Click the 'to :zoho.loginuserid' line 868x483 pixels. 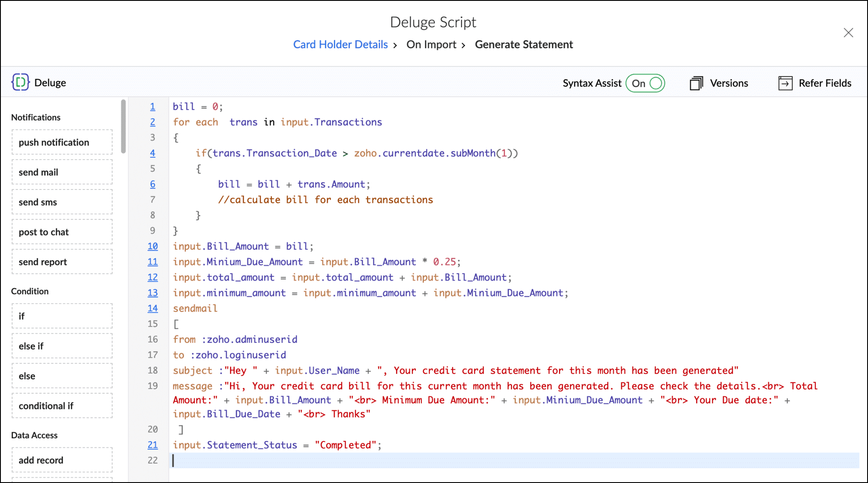click(230, 355)
